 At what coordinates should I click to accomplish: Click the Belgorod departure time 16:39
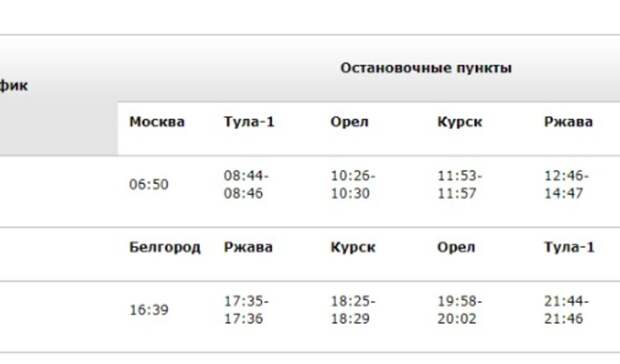pyautogui.click(x=149, y=310)
